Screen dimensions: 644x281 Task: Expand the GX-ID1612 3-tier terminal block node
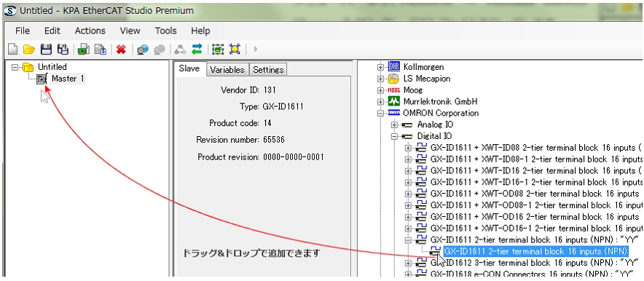[408, 263]
